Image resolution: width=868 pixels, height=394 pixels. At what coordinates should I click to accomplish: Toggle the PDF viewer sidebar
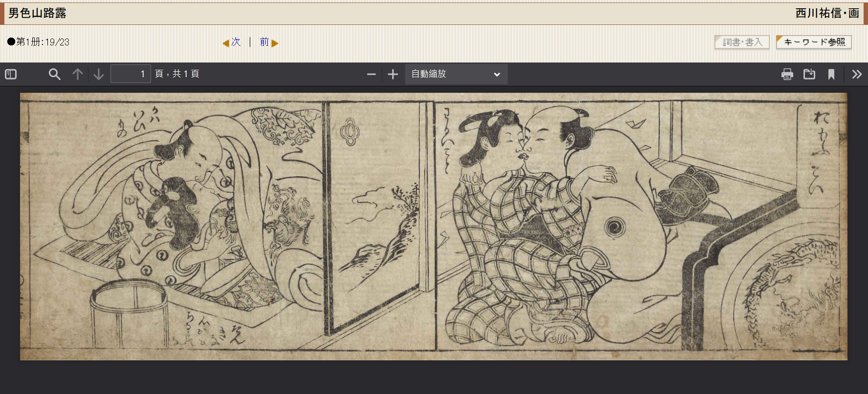click(11, 74)
